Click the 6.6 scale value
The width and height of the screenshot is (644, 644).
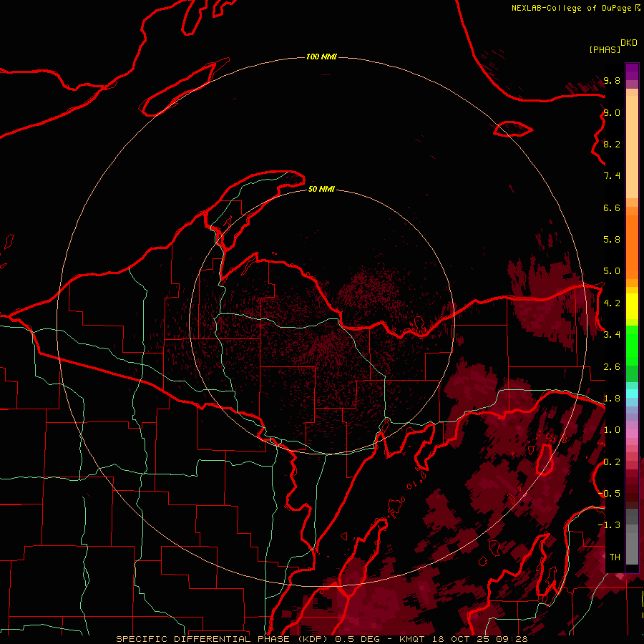click(612, 208)
